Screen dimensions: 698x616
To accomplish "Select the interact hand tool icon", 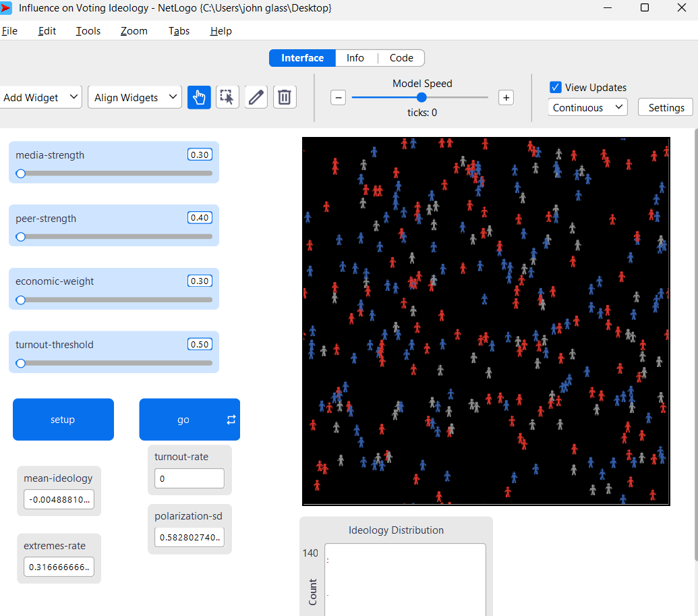I will click(199, 97).
